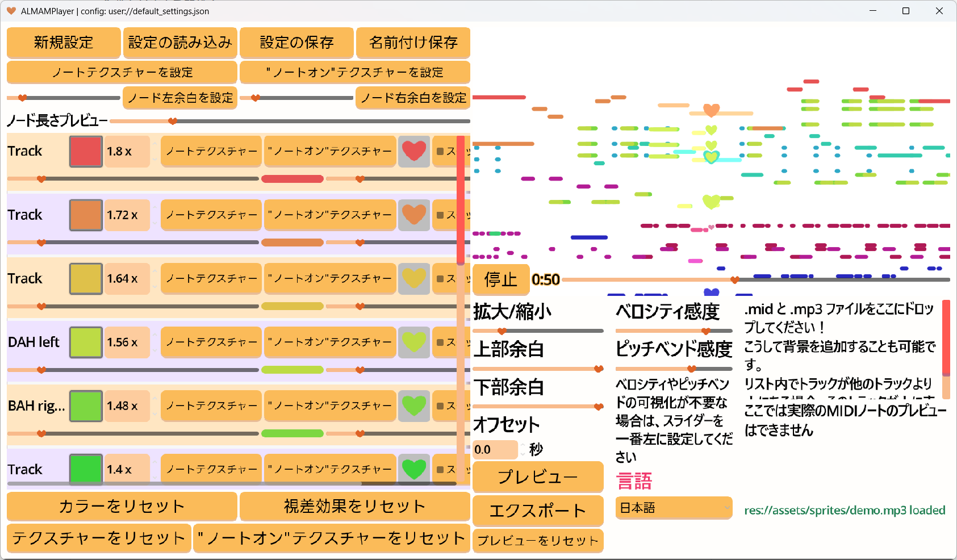Open the red color swatch of the 1.8 x track

(x=86, y=152)
